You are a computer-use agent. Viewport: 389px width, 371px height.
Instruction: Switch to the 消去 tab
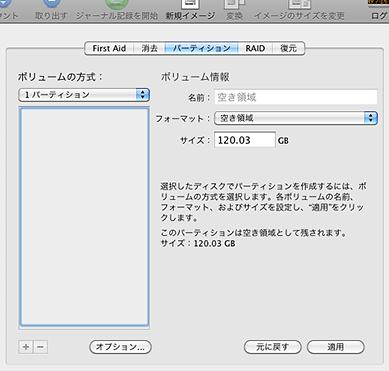pyautogui.click(x=149, y=48)
